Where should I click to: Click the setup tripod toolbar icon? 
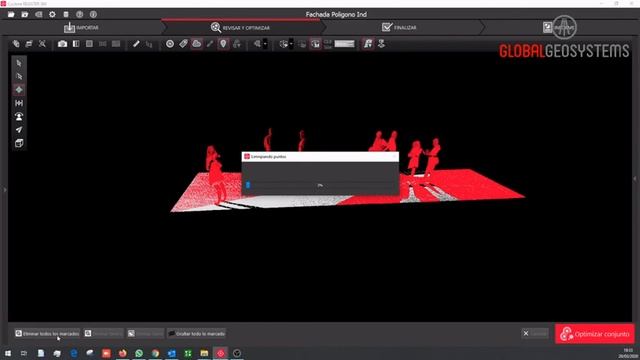coord(237,44)
